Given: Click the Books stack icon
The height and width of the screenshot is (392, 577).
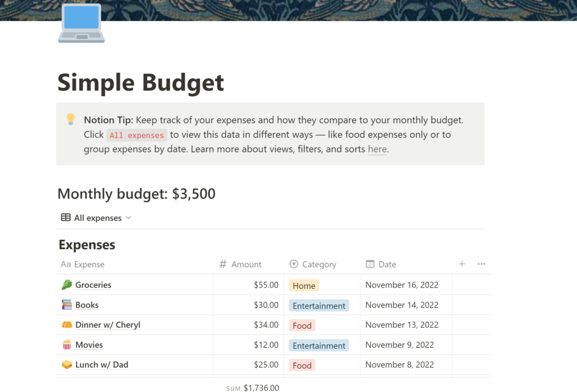Looking at the screenshot, I should pyautogui.click(x=67, y=305).
